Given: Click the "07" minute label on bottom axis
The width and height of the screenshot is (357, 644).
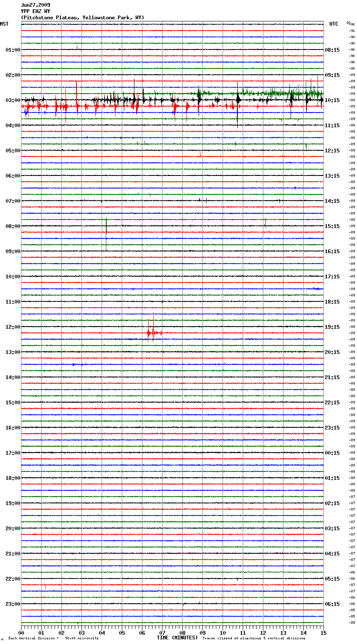Looking at the screenshot, I should (x=162, y=633).
